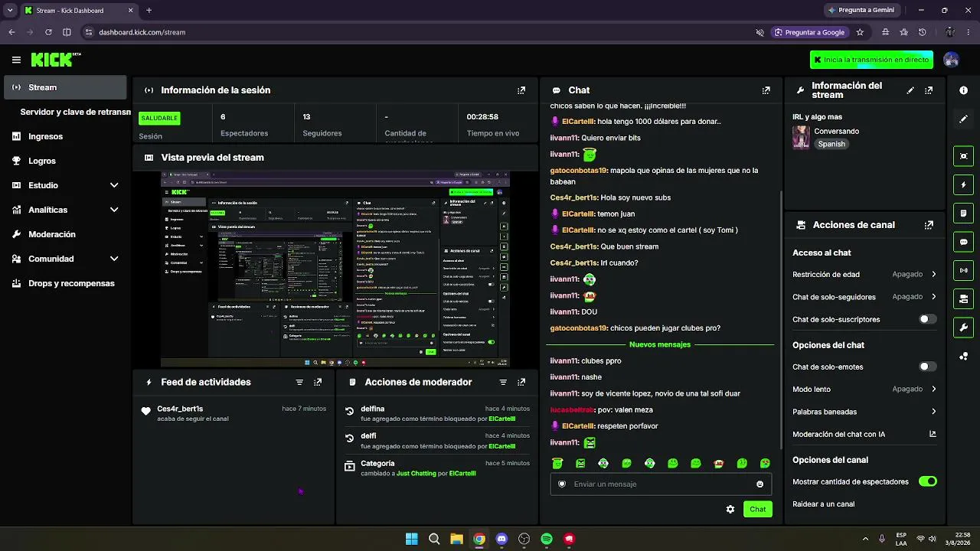Viewport: 980px width, 551px height.
Task: Toggle the chat widget icon in right sidebar
Action: click(963, 242)
